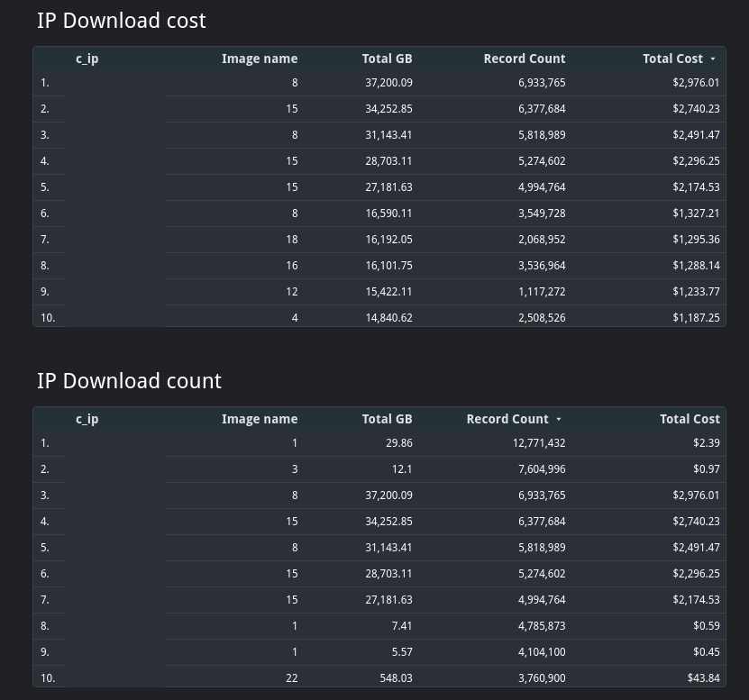
Task: Click Image name header in IP Download count table
Action: click(260, 419)
